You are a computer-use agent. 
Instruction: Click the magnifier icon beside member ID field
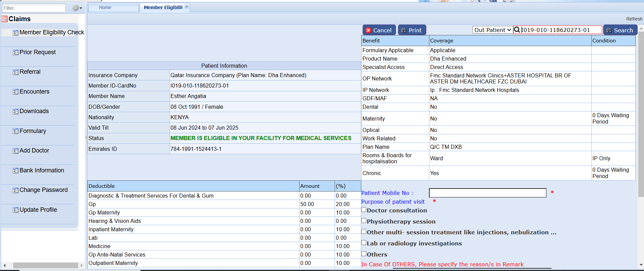point(517,30)
